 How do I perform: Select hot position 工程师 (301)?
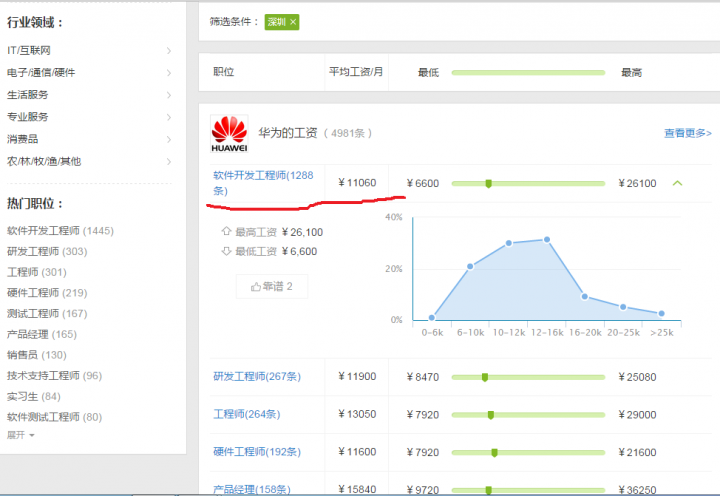coord(37,272)
